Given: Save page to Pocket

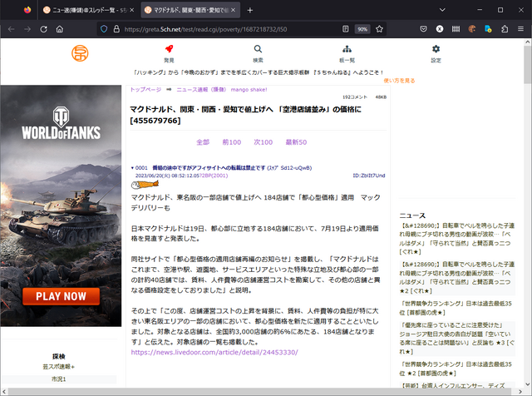Looking at the screenshot, I should click(x=423, y=29).
